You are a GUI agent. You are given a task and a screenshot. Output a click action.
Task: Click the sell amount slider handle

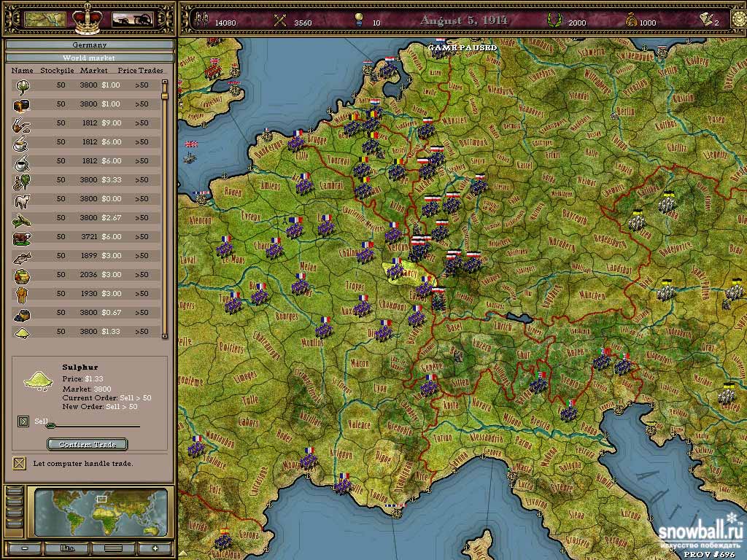click(x=52, y=425)
